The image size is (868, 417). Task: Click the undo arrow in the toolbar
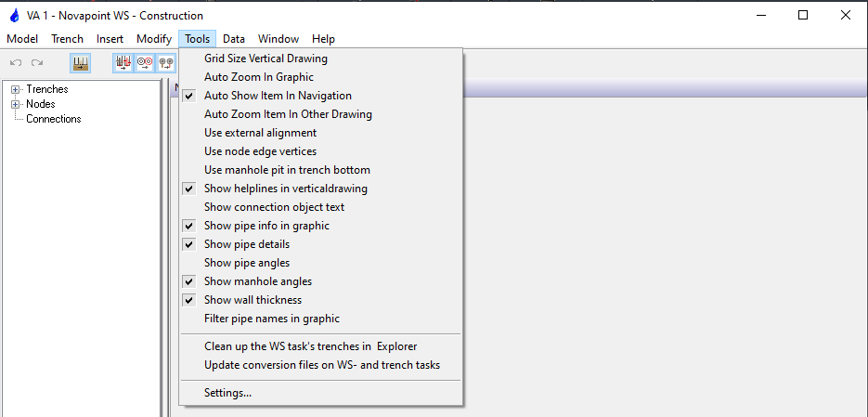coord(16,63)
